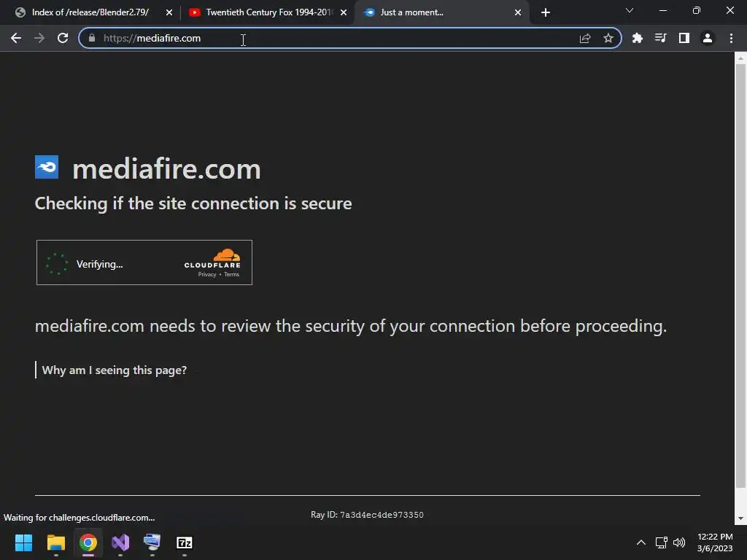Reload the mediafire.com page

(63, 38)
